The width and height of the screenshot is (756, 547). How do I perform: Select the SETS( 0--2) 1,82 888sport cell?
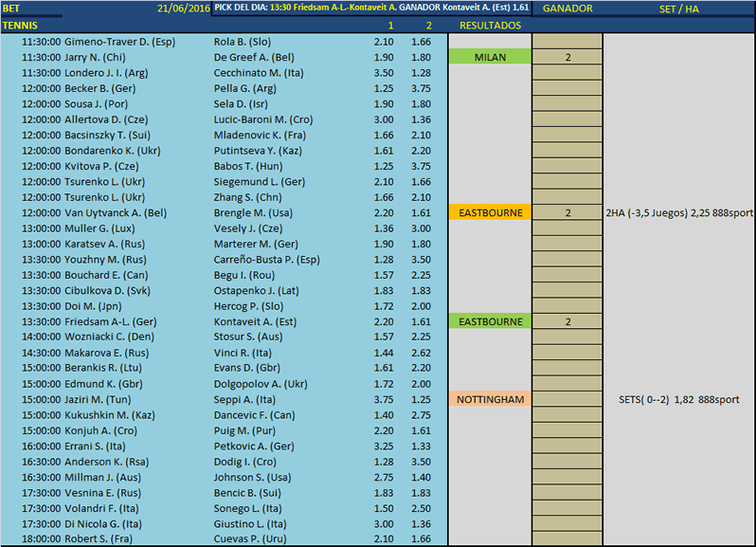[679, 399]
